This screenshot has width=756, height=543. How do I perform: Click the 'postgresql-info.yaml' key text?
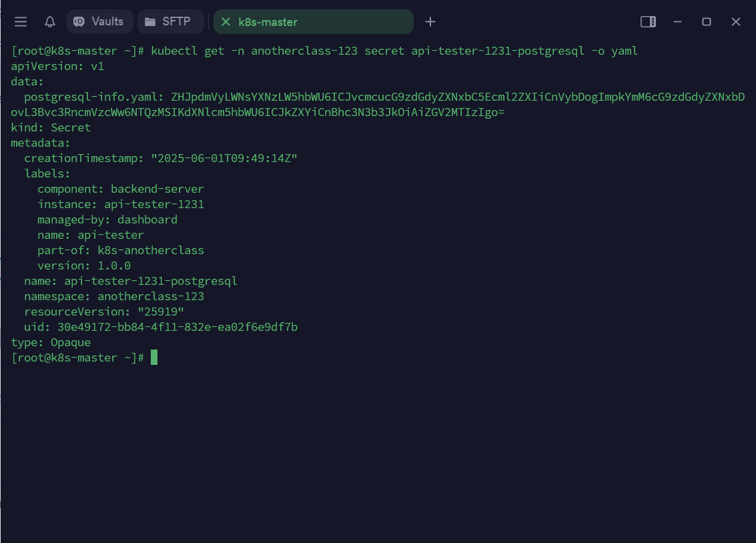tap(91, 97)
